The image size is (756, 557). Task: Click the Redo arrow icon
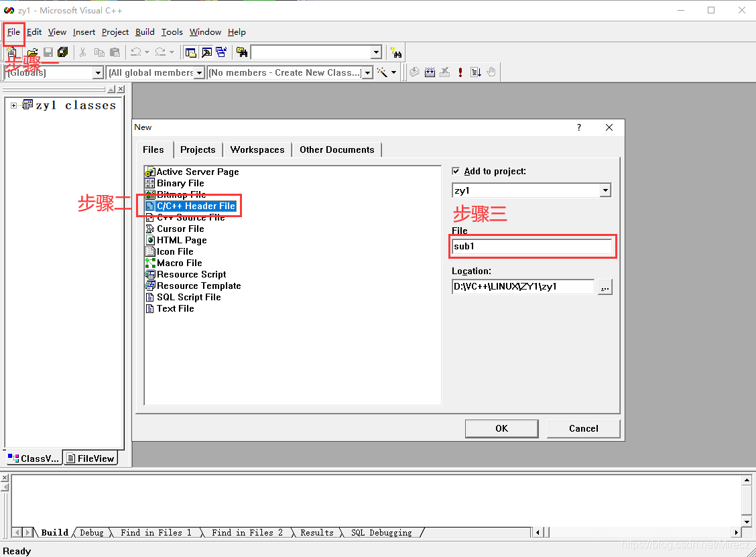pos(161,52)
